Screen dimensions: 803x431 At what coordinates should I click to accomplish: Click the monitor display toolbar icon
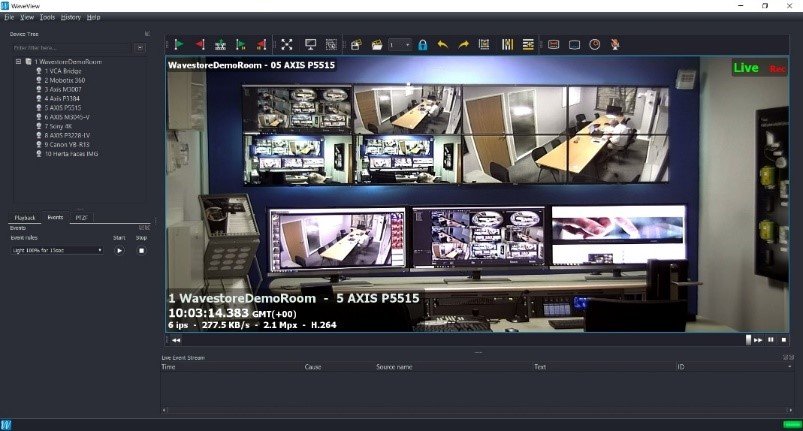(x=310, y=44)
